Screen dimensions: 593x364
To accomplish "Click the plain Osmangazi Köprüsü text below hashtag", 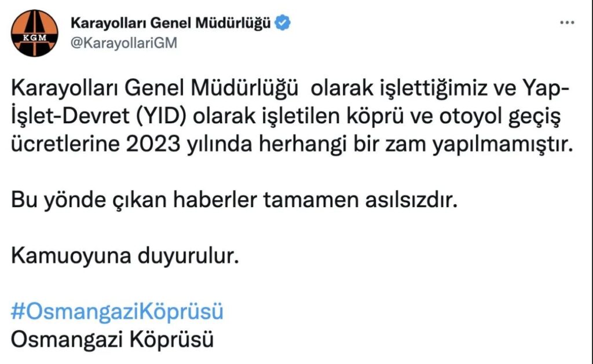I will click(112, 339).
